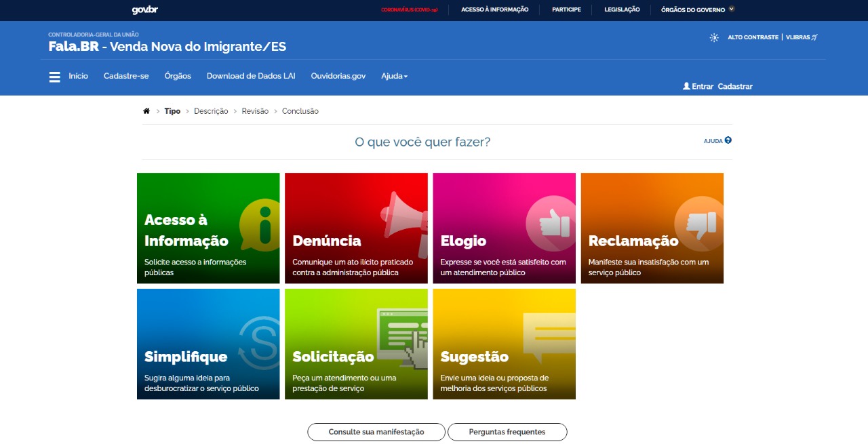Click the Elogio card title
868x444 pixels.
click(463, 241)
